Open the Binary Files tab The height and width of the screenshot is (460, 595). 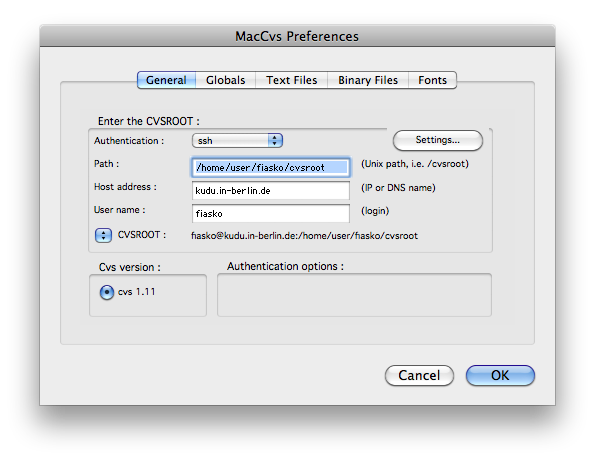(x=368, y=80)
